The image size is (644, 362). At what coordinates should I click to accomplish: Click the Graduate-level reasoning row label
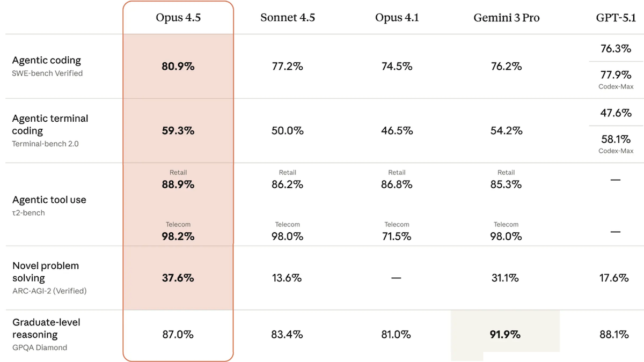46,328
